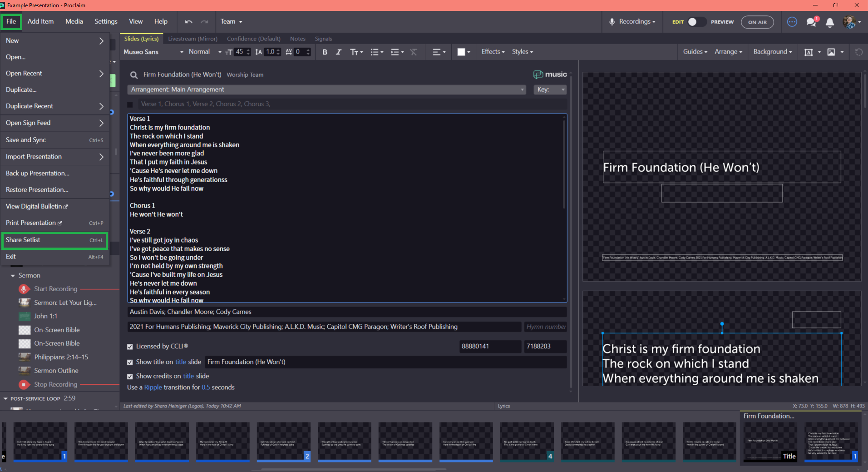868x472 pixels.
Task: Open the Effects dropdown
Action: [x=493, y=52]
